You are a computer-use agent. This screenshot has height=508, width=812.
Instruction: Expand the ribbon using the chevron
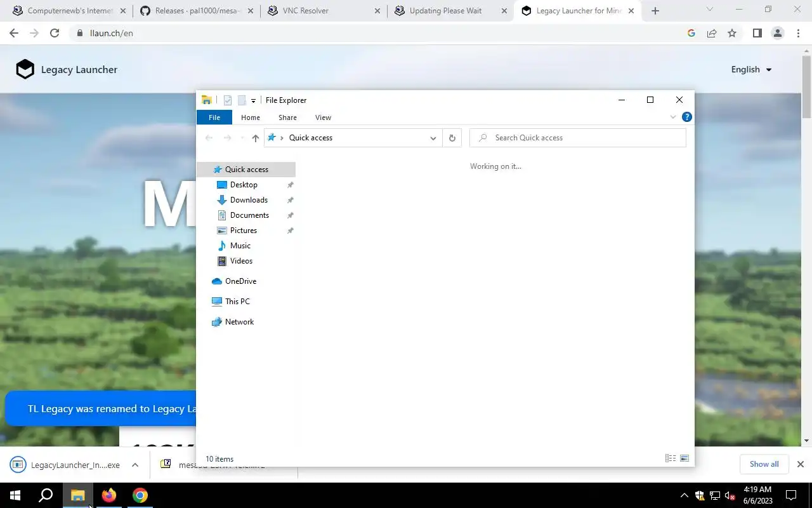(673, 117)
